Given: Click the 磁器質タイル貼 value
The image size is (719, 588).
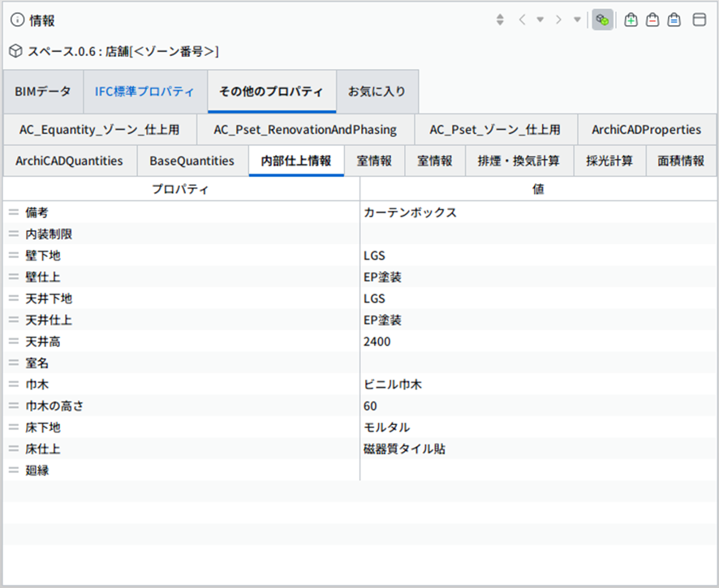Looking at the screenshot, I should tap(404, 449).
